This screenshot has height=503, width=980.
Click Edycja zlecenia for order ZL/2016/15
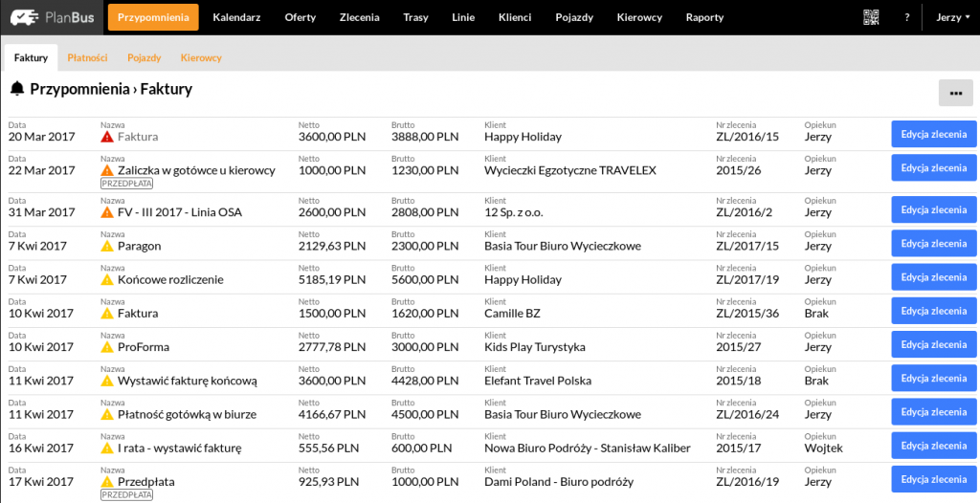pyautogui.click(x=933, y=134)
